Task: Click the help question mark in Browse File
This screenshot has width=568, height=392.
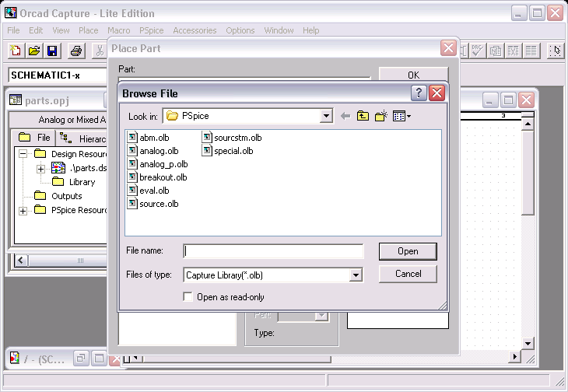Action: (x=419, y=93)
